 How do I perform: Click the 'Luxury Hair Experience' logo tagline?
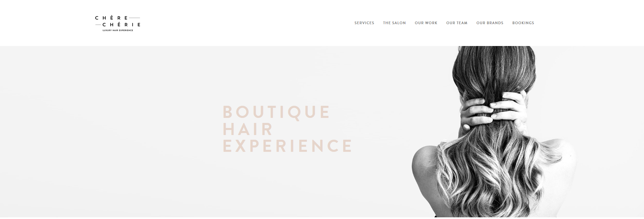coord(118,30)
